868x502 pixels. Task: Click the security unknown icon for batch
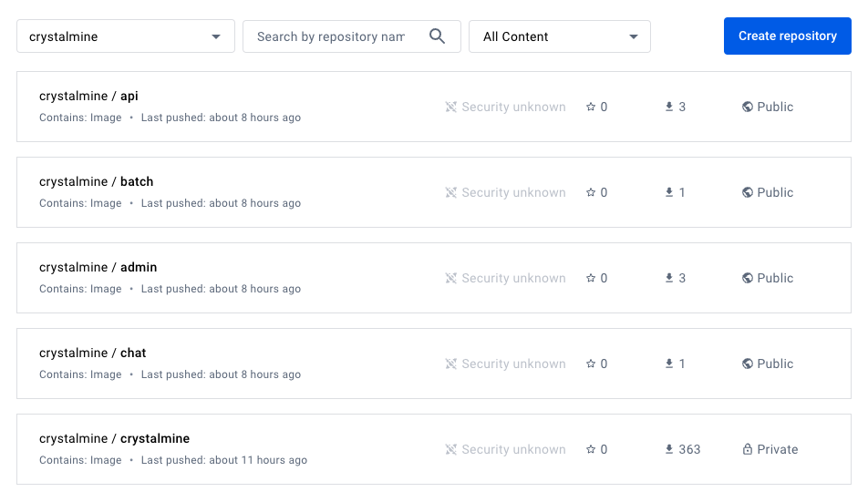point(450,192)
